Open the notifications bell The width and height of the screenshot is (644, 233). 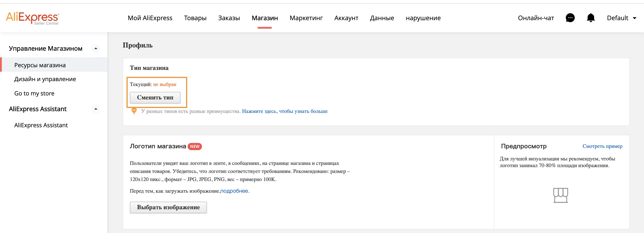(x=591, y=18)
